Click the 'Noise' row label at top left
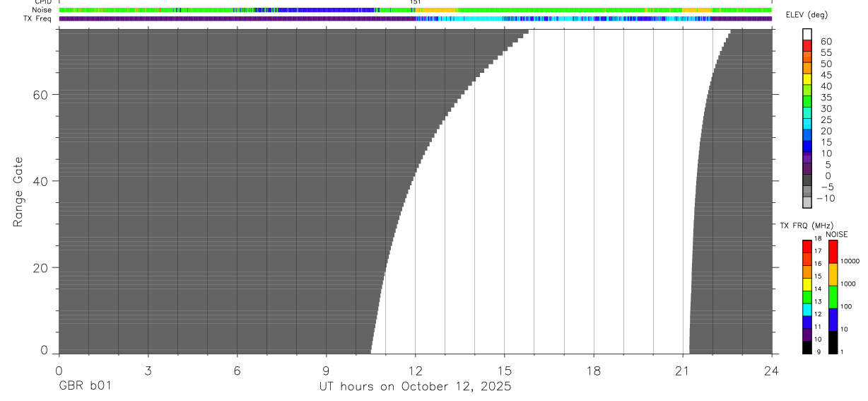This screenshot has height=401, width=868. click(x=42, y=10)
